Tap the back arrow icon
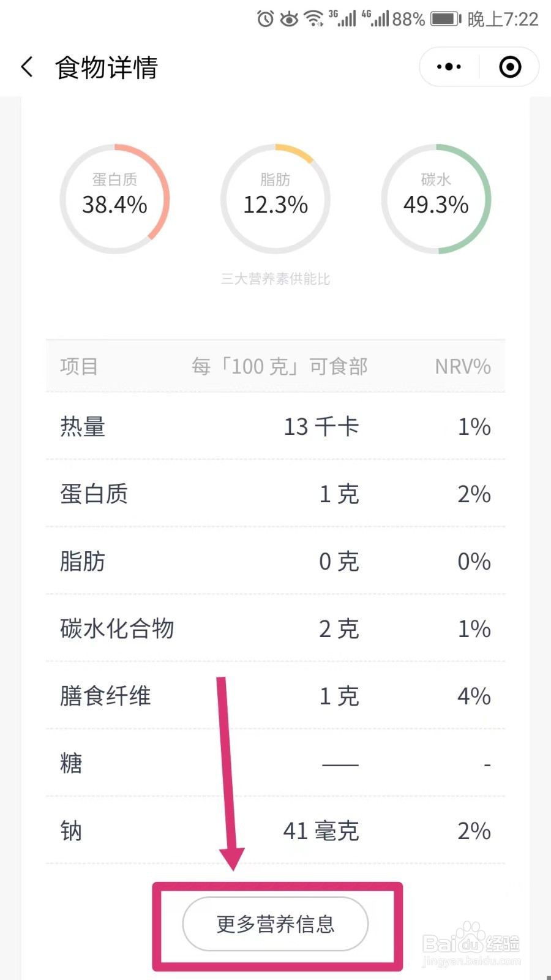551x980 pixels. pos(27,67)
